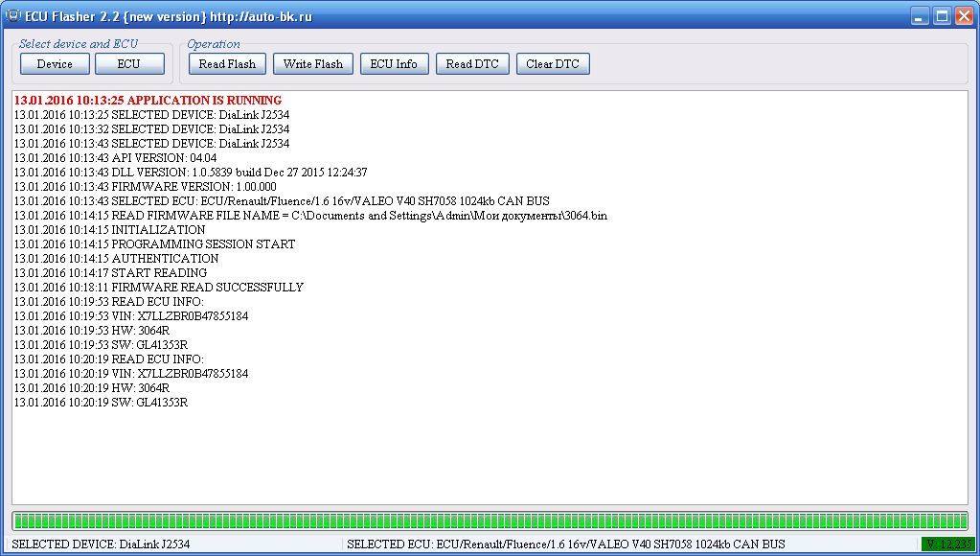Read DTC fault codes
Screen dimensions: 980x556
pos(472,64)
